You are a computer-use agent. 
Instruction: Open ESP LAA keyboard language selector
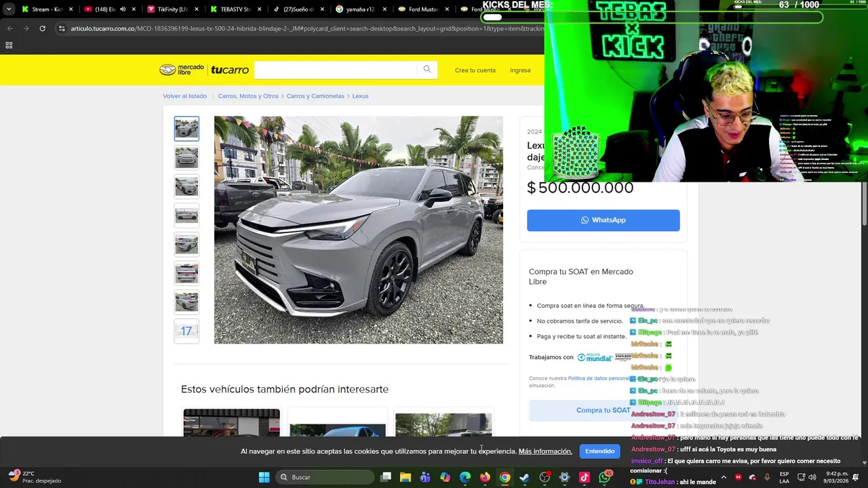click(x=784, y=477)
